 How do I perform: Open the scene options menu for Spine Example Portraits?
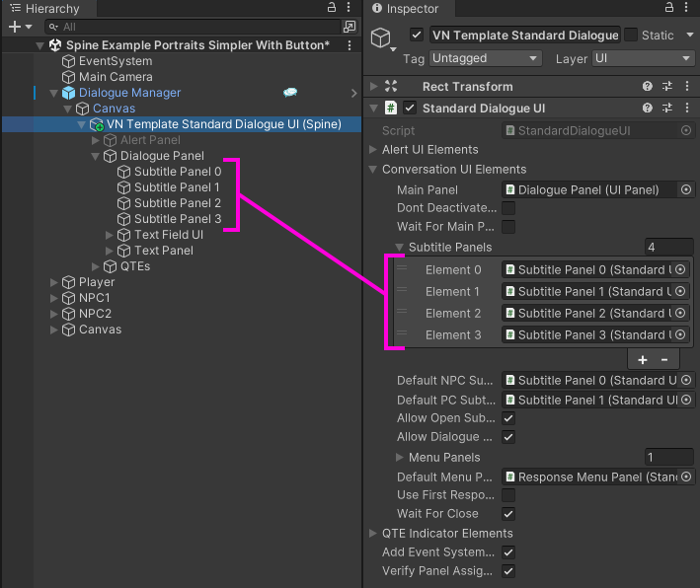pyautogui.click(x=350, y=45)
